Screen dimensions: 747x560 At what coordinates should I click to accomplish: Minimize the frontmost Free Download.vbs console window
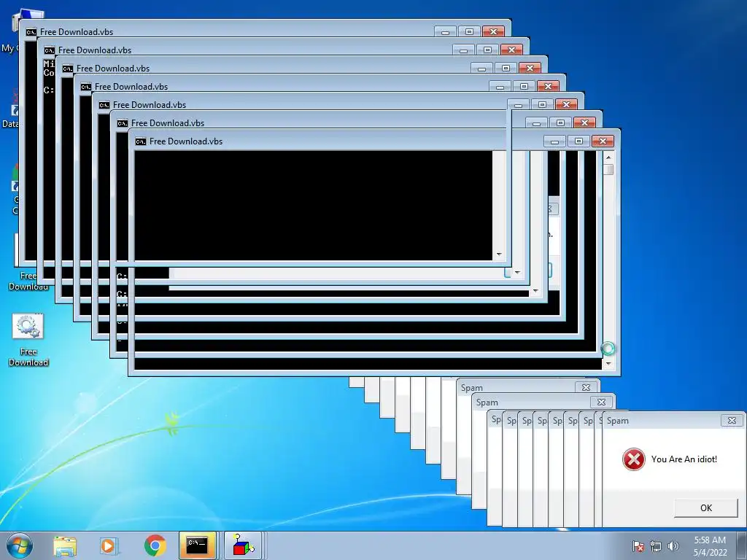click(554, 141)
